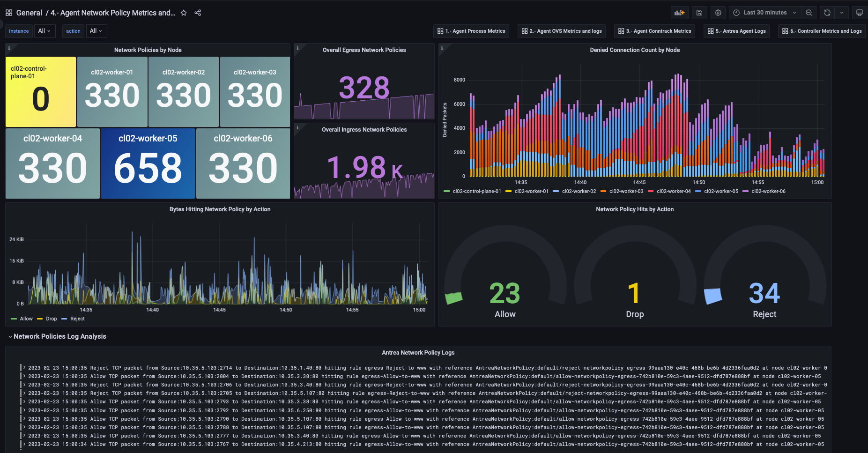Hide the Reject series in Bytes Hitting legend

coord(76,319)
